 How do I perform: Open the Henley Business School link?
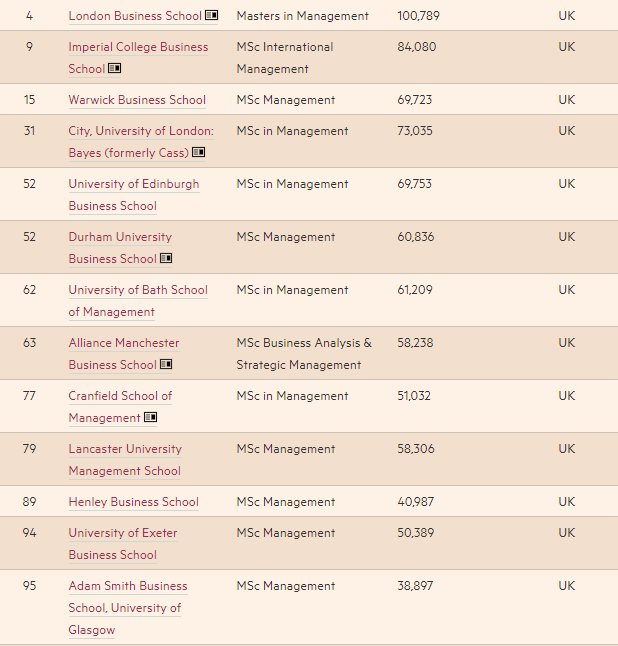pyautogui.click(x=133, y=502)
